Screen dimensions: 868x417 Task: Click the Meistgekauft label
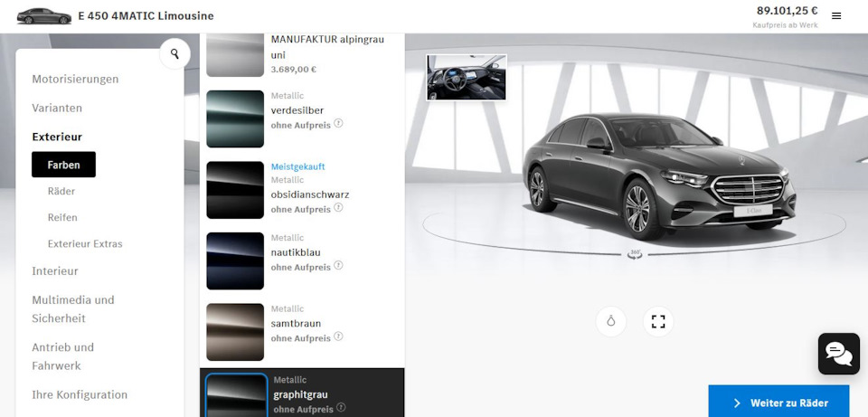click(x=297, y=166)
